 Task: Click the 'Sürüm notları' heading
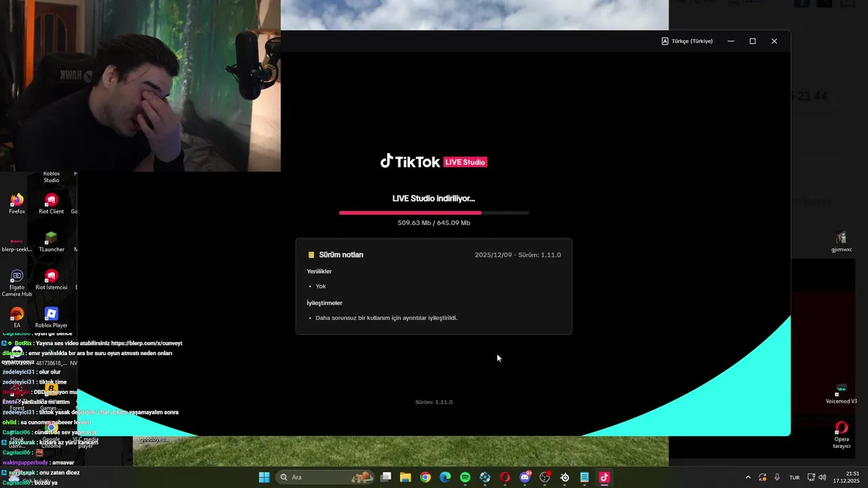click(x=341, y=255)
